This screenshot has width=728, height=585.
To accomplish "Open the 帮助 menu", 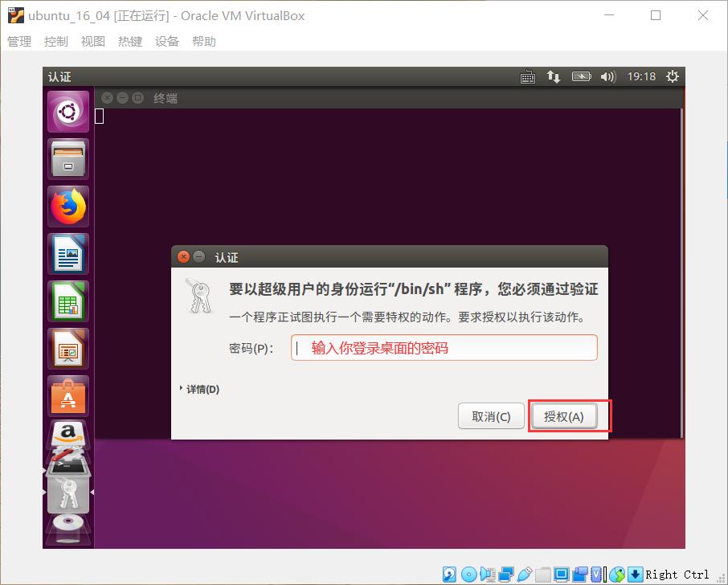I will pyautogui.click(x=204, y=41).
